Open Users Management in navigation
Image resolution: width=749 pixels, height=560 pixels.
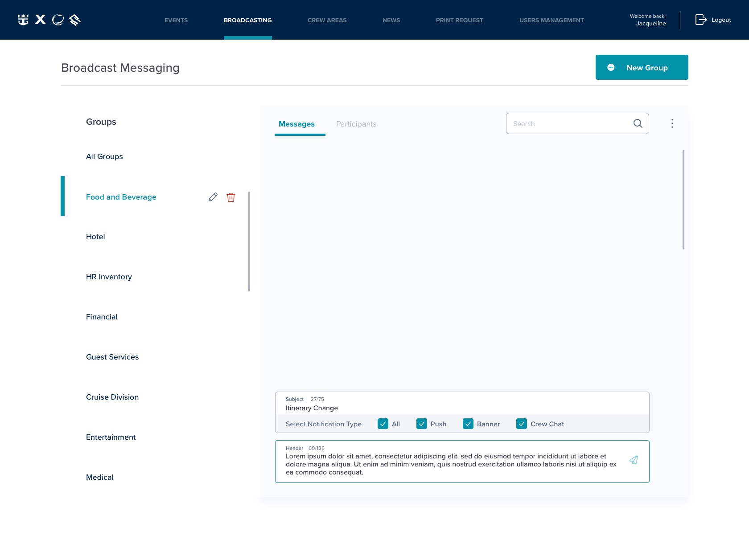551,20
